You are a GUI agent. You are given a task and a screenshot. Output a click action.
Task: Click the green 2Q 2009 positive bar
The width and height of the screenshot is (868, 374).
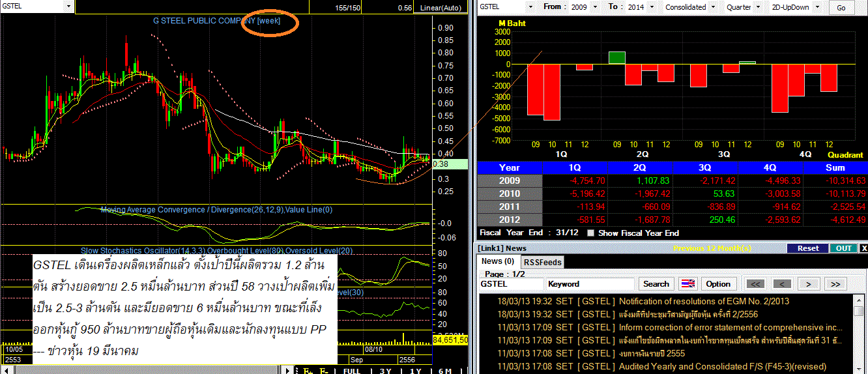point(617,57)
